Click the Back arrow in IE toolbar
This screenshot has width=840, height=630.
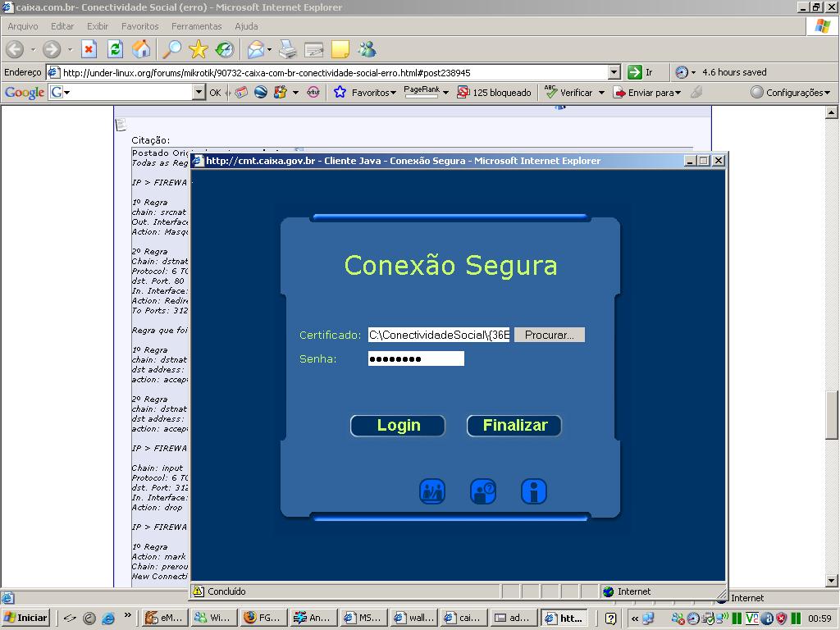point(15,49)
